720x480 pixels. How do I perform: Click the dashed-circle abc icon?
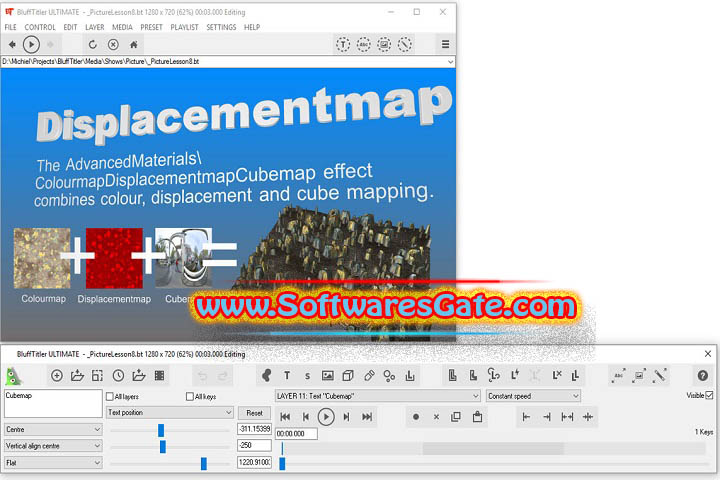click(363, 45)
